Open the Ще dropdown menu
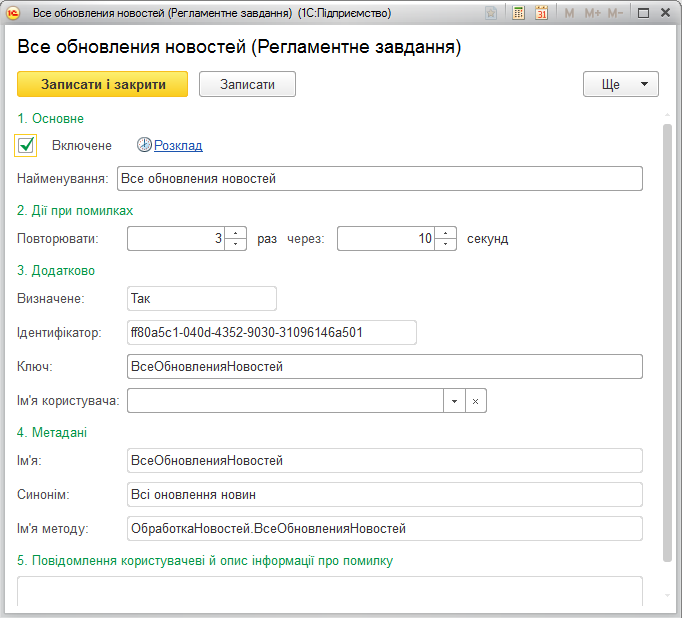 point(621,84)
